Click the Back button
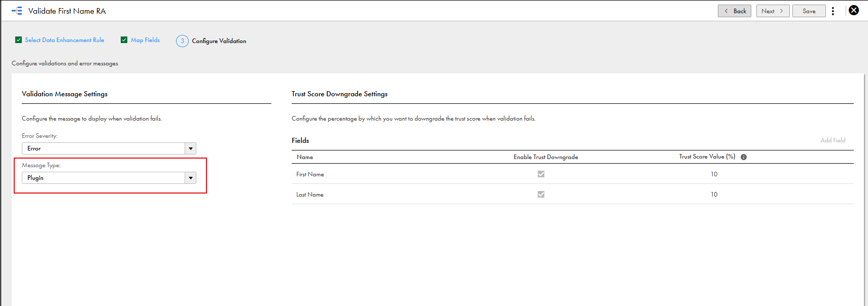This screenshot has height=306, width=868. point(735,11)
